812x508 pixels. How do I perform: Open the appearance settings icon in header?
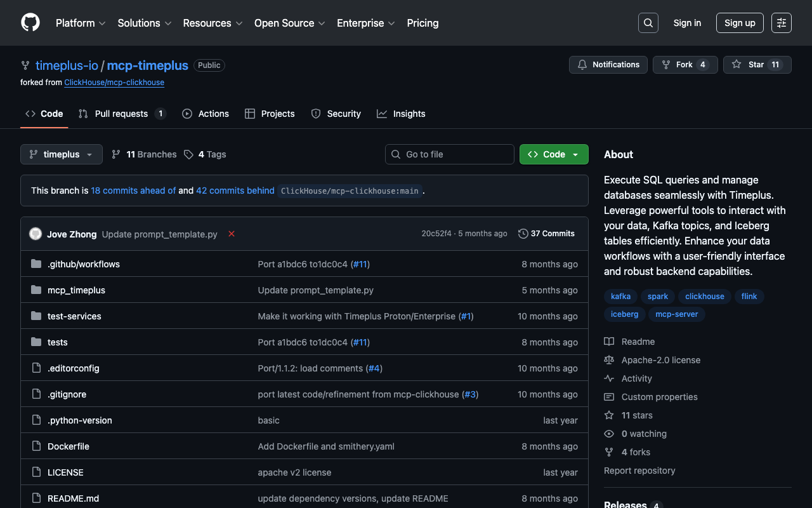(x=781, y=23)
